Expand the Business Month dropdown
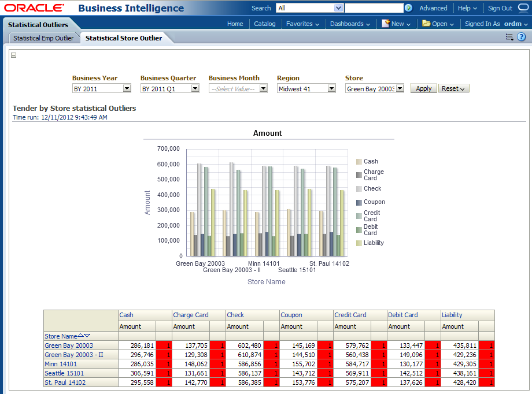Screen dimensions: 532x394 tap(263, 89)
